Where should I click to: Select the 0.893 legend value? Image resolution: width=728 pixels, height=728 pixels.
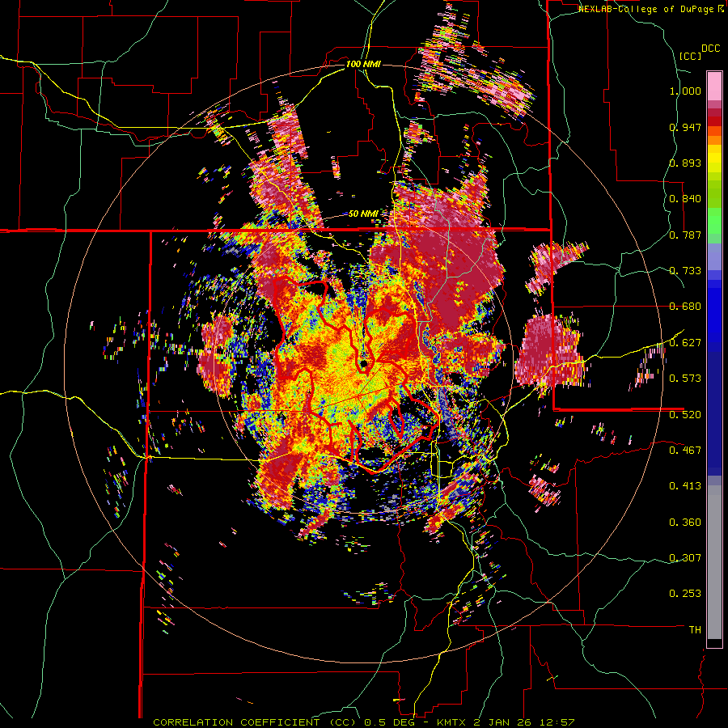pos(685,163)
